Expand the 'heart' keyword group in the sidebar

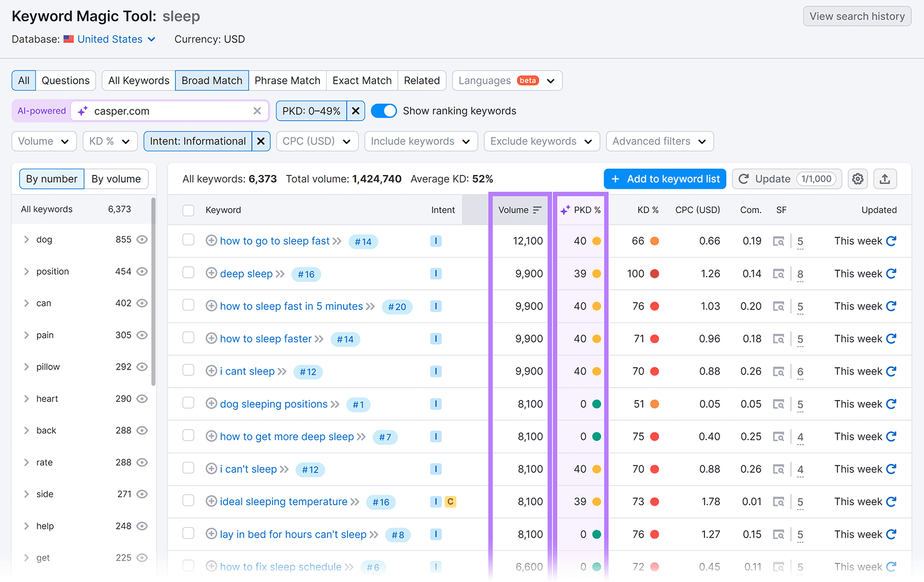click(x=27, y=398)
